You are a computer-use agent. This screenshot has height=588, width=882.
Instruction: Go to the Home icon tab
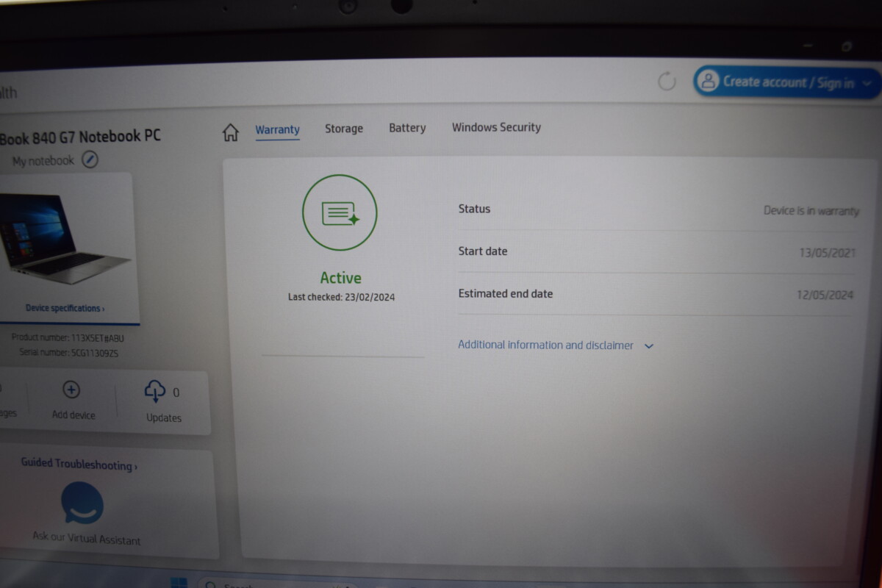(x=231, y=132)
